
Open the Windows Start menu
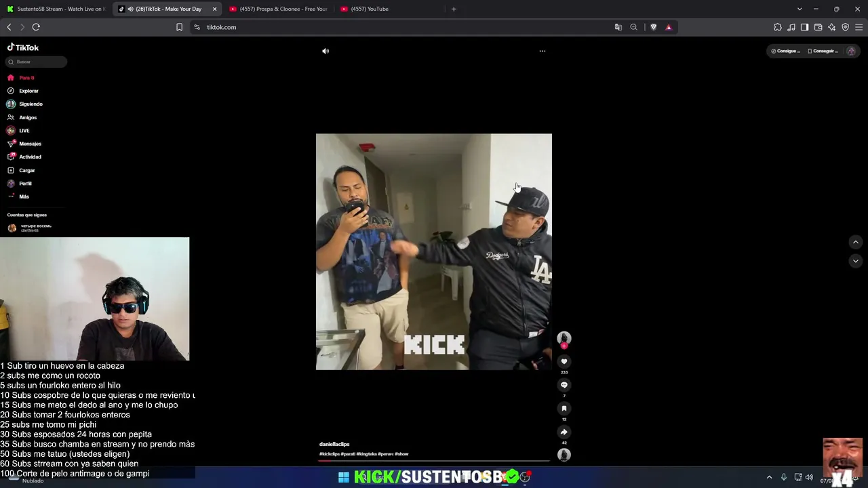[x=344, y=477]
